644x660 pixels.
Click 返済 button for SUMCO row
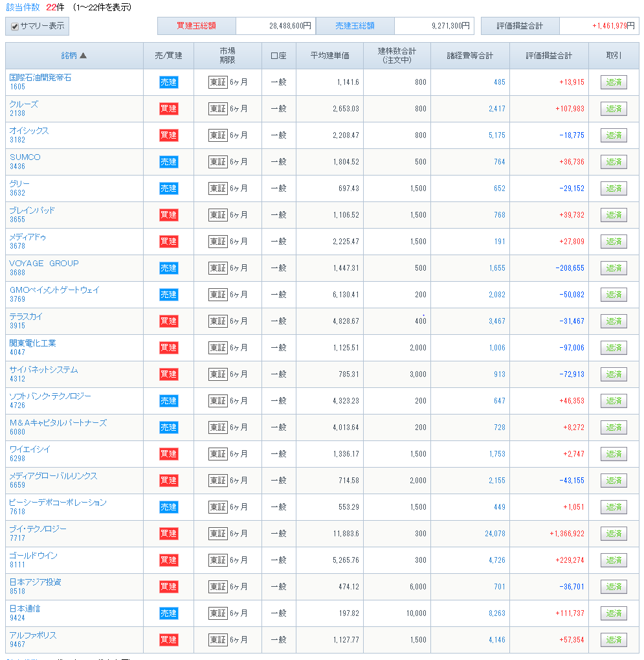click(x=614, y=162)
